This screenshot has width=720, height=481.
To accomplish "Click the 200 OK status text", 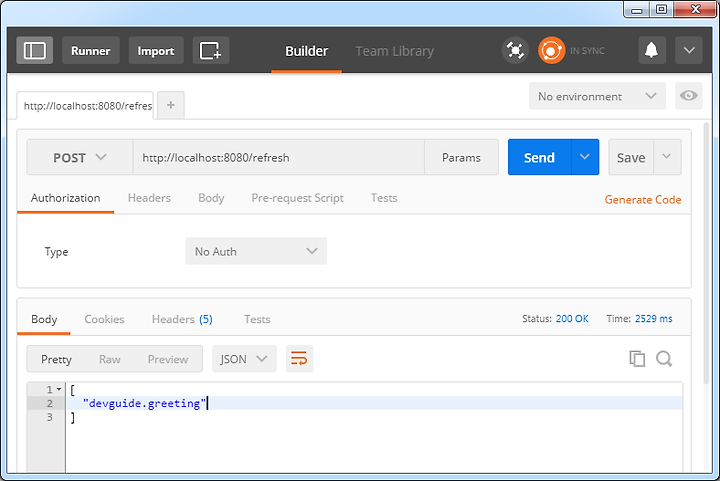I will [x=572, y=319].
